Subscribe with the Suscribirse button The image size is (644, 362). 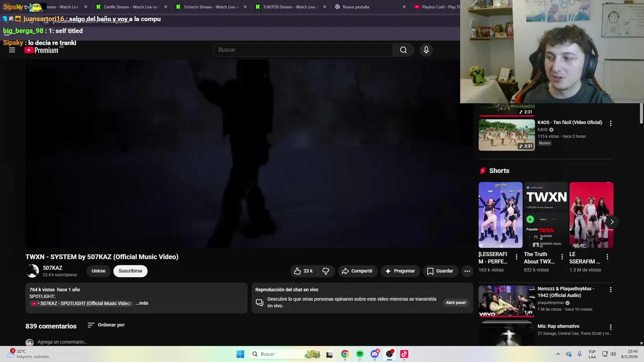point(130,271)
